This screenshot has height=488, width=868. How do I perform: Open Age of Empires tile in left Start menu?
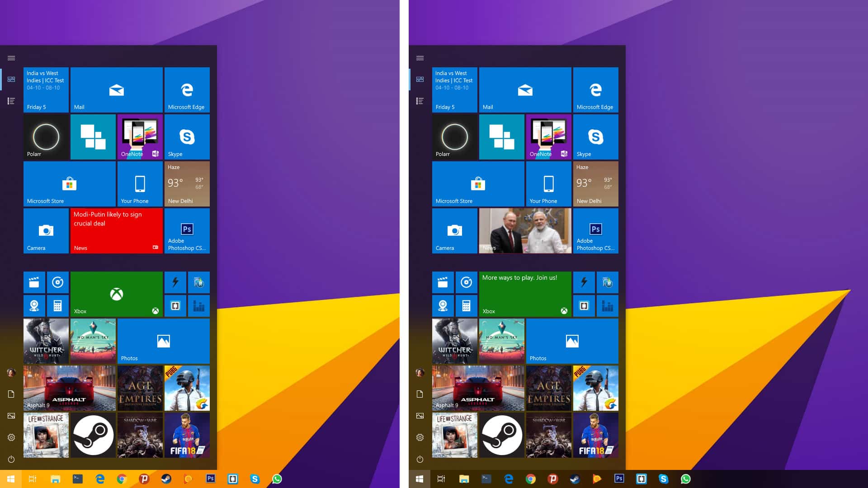tap(140, 388)
